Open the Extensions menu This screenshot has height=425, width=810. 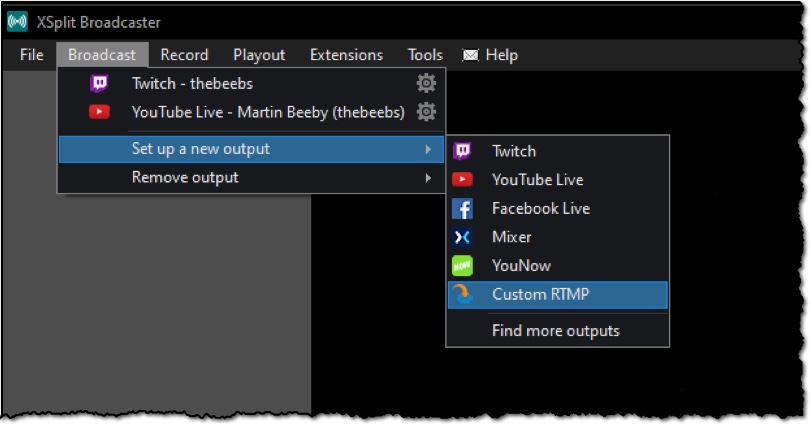[347, 55]
